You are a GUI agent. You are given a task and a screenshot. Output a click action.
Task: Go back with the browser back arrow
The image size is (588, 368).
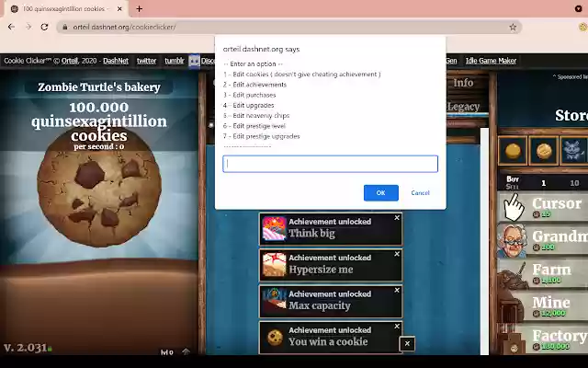(11, 27)
